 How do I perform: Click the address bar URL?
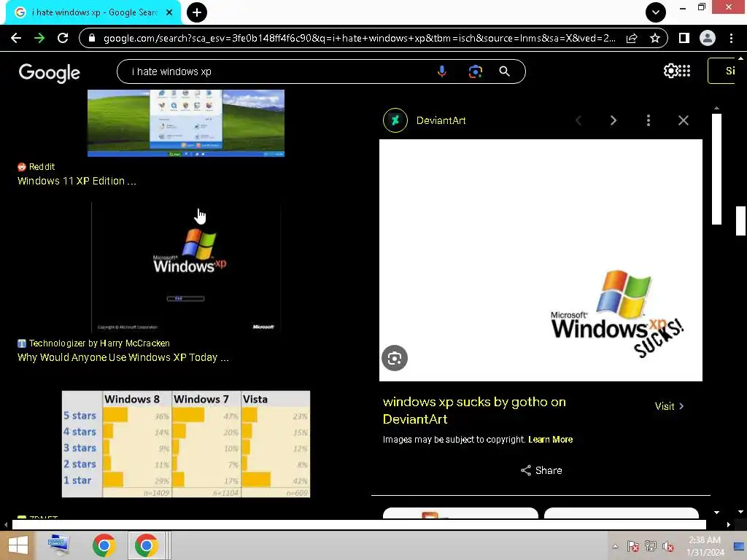[x=359, y=38]
